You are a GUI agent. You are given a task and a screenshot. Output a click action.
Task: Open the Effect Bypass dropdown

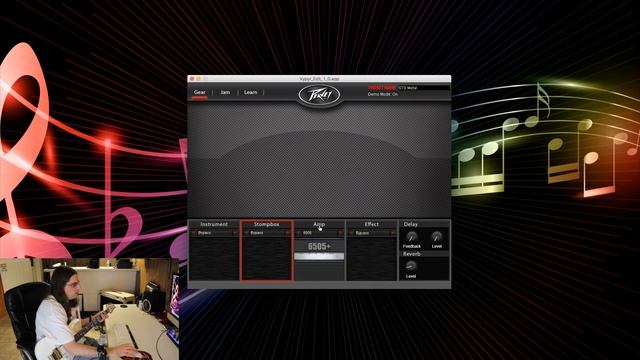click(x=372, y=233)
